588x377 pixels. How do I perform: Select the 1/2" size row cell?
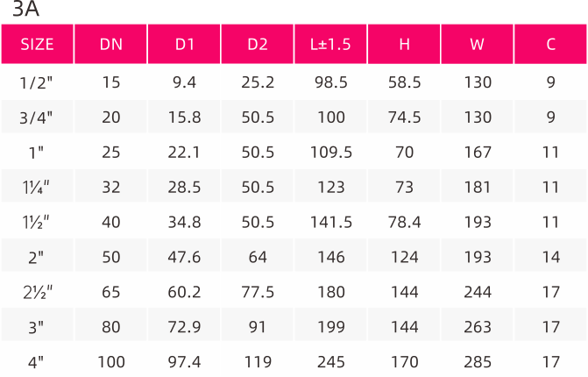tap(37, 82)
